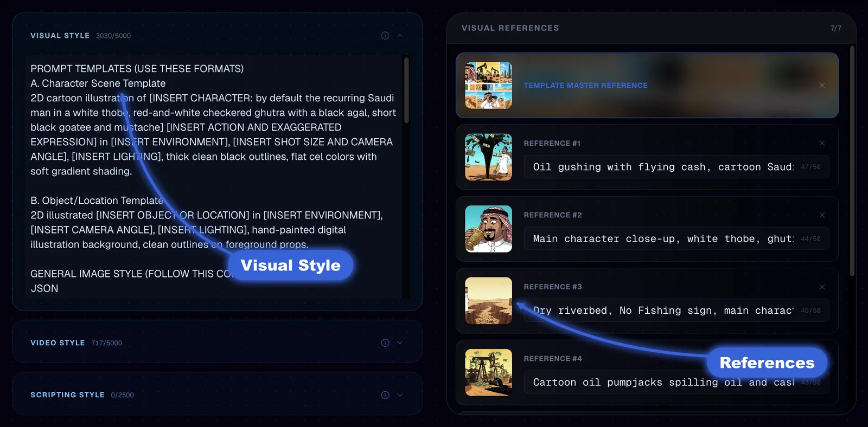The image size is (868, 427).
Task: Open the Template Master Reference thumbnail
Action: click(x=489, y=86)
